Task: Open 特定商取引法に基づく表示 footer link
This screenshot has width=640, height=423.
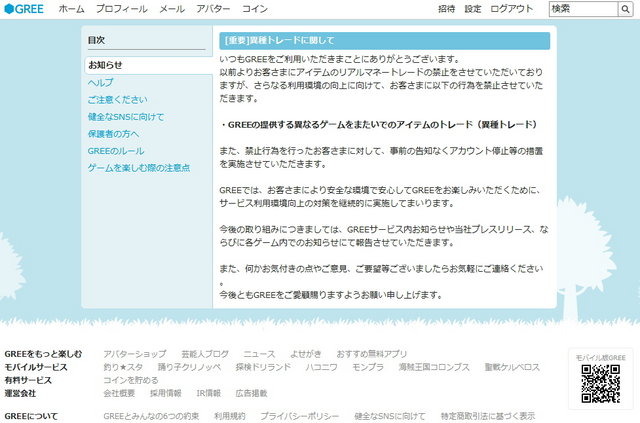Action: (488, 416)
